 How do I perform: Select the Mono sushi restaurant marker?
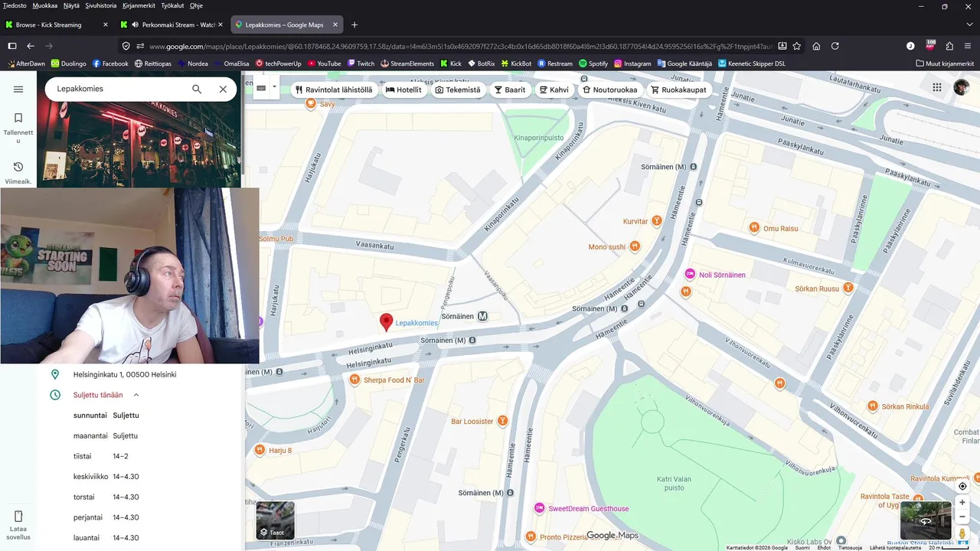click(x=634, y=246)
